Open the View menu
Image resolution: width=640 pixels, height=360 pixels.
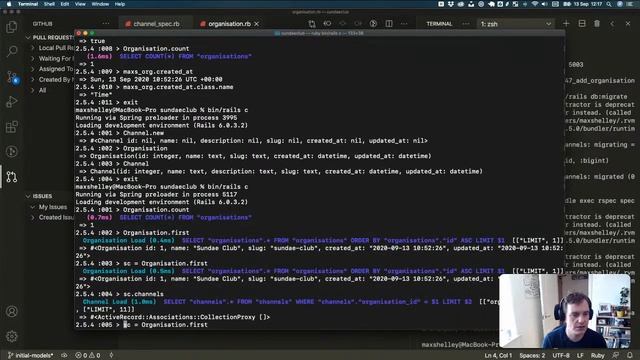(x=80, y=4)
